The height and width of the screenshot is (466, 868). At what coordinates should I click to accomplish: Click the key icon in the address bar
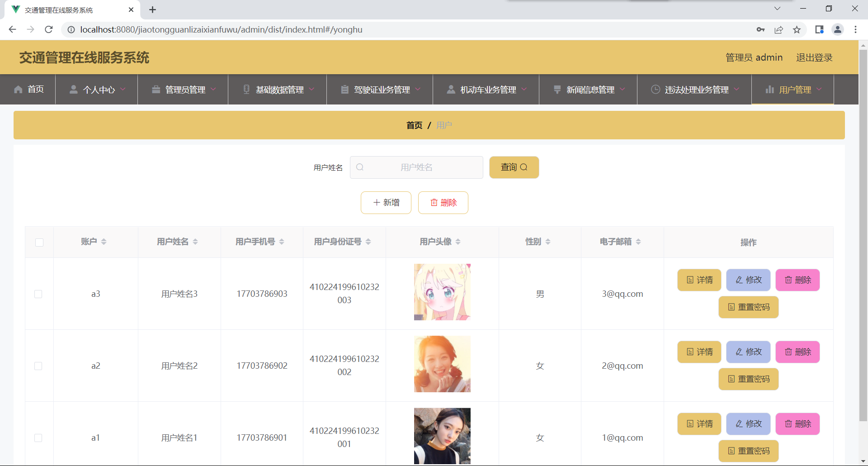[760, 29]
